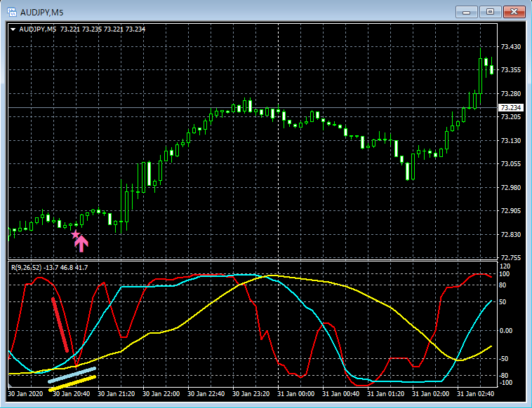Click the pink up arrow buy signal
532x408 pixels.
tap(82, 243)
